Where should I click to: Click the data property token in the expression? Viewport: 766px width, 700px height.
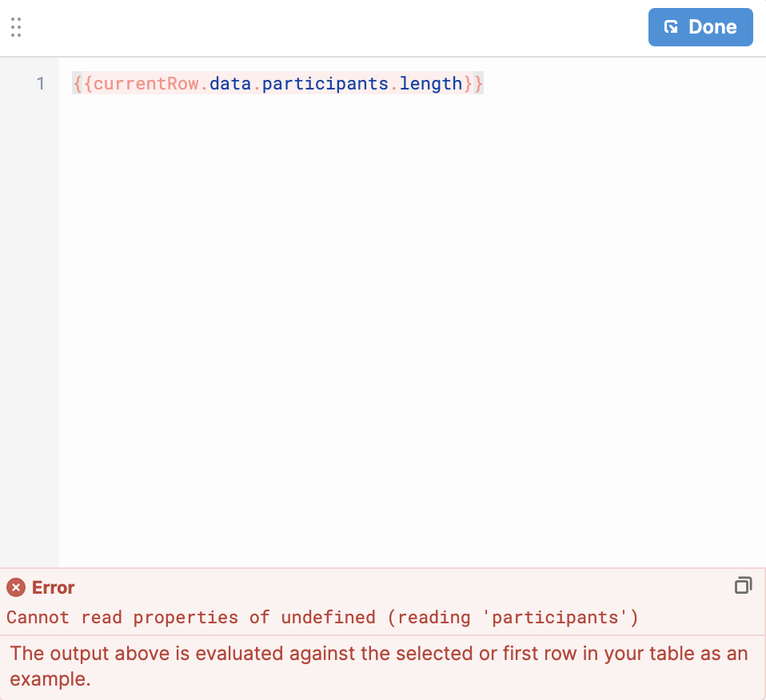pos(230,83)
